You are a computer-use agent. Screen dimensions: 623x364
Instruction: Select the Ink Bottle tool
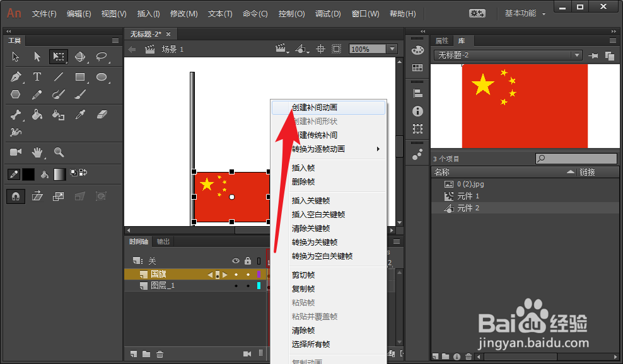(59, 115)
